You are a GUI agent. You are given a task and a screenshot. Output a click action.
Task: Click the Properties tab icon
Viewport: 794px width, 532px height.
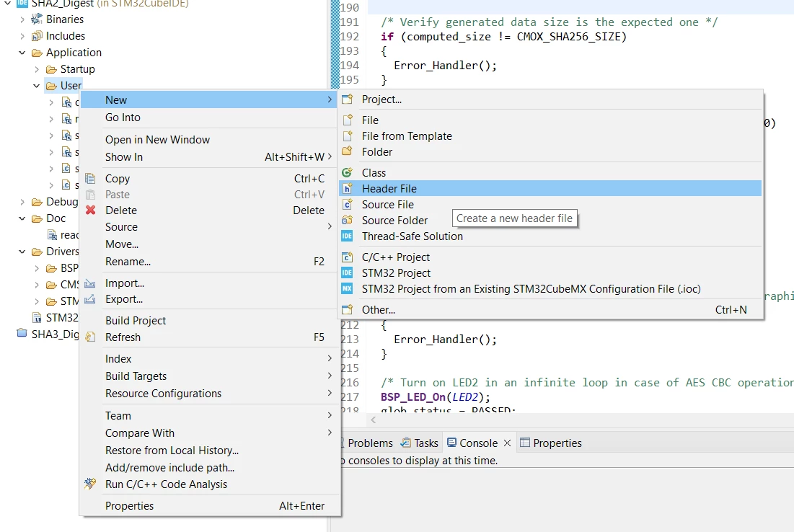point(524,443)
